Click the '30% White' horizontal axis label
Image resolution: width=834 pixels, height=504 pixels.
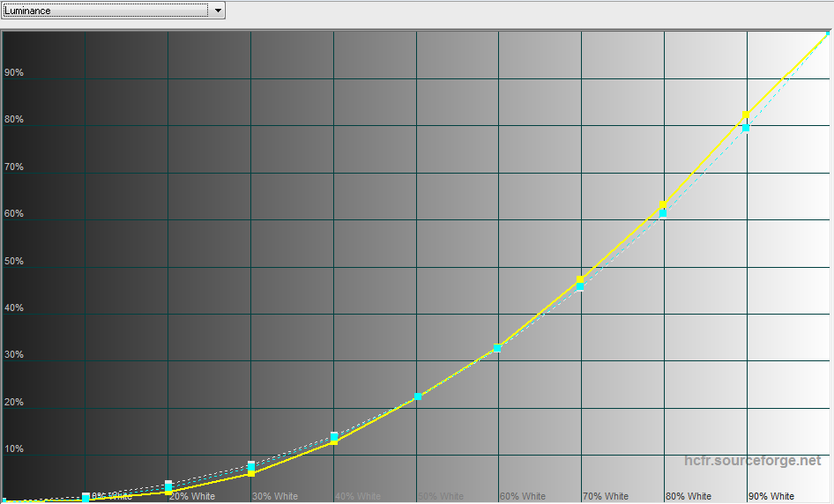pyautogui.click(x=275, y=496)
